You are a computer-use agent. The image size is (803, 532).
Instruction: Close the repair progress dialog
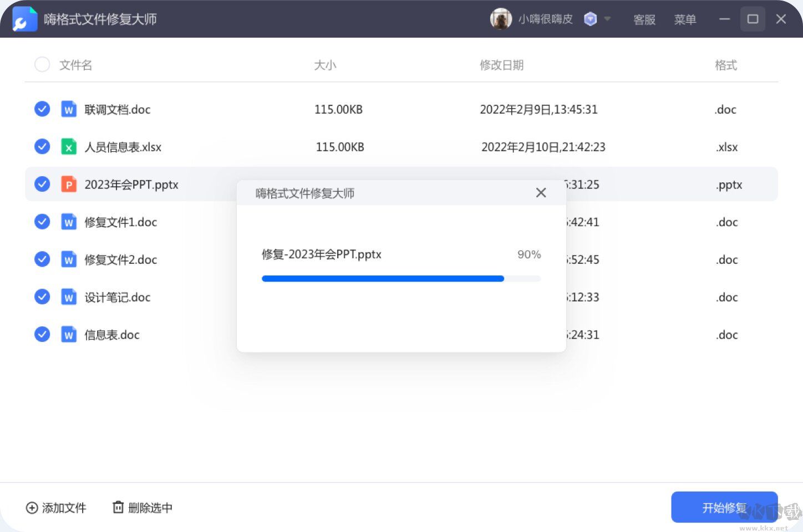coord(541,192)
